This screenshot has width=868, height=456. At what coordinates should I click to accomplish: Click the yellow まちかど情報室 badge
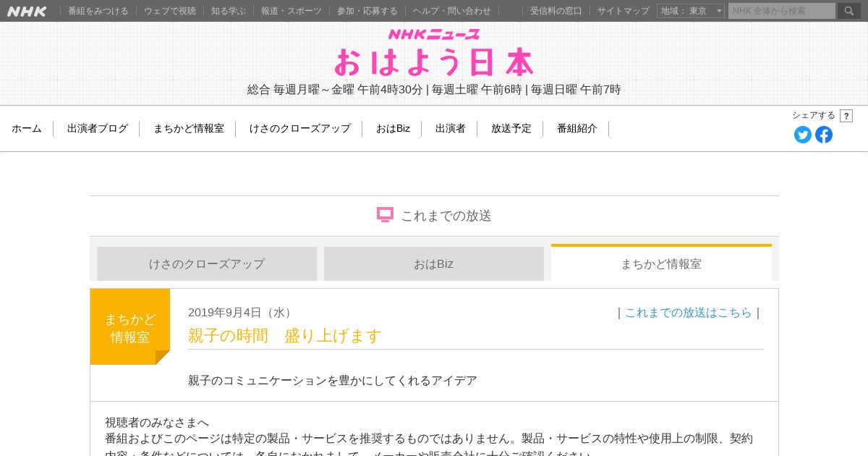tap(130, 327)
